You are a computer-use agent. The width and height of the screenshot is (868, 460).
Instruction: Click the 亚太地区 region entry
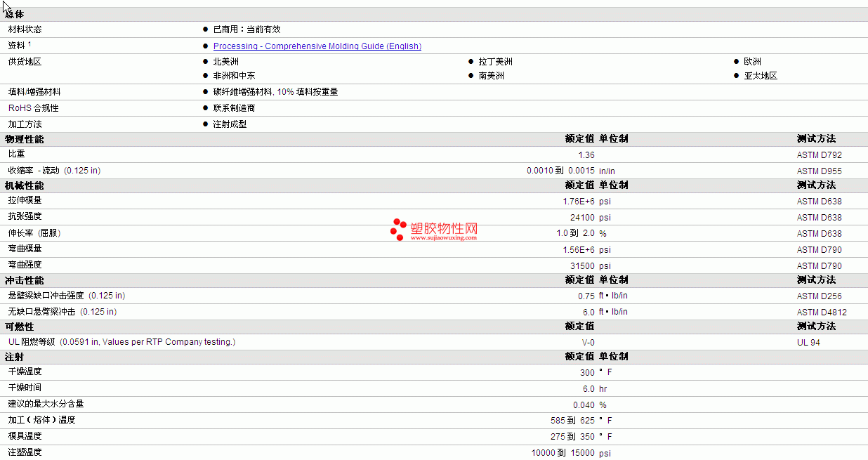click(x=761, y=76)
